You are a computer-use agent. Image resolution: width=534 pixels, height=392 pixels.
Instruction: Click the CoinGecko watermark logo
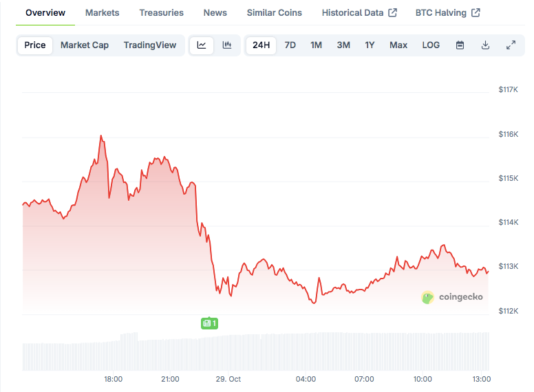pyautogui.click(x=452, y=297)
